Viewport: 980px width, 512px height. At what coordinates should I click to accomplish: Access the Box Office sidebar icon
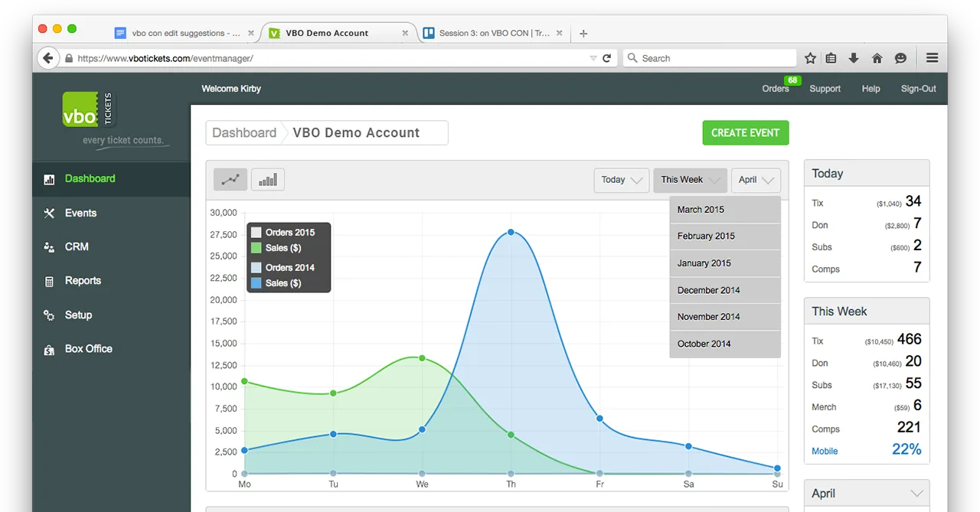coord(50,348)
